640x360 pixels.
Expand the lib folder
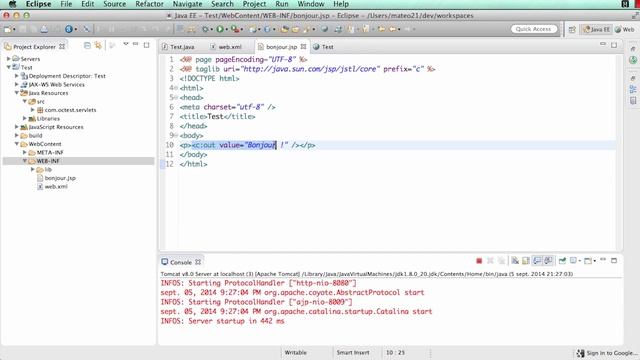click(33, 169)
